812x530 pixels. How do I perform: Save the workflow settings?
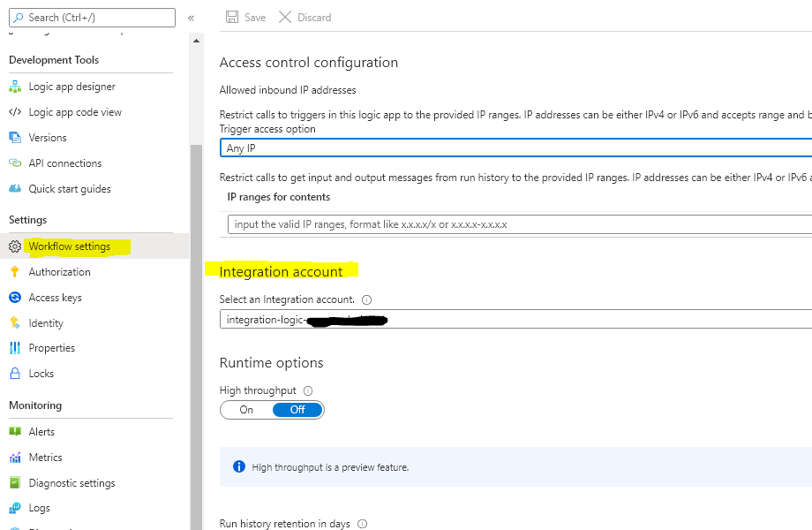pos(245,17)
